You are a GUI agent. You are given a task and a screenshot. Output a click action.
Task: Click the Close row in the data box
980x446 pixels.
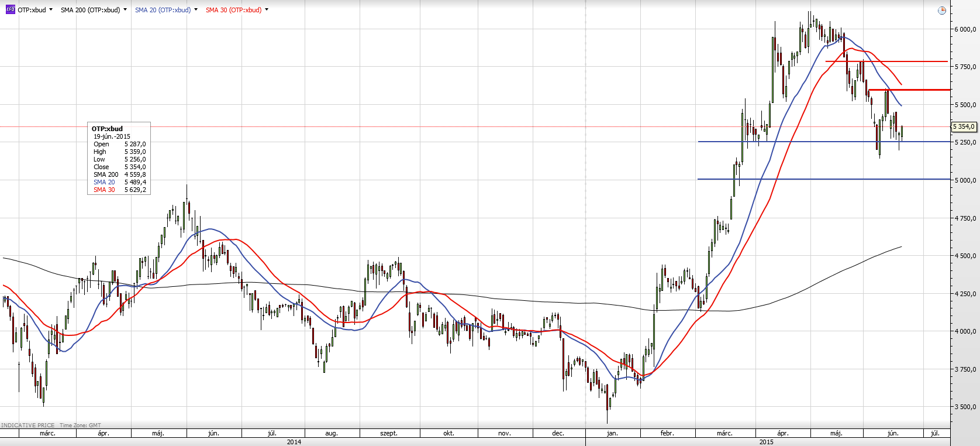click(x=119, y=167)
